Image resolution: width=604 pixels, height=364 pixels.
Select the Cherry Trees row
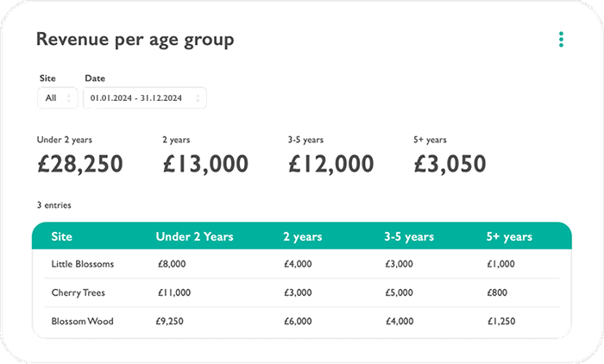79,292
